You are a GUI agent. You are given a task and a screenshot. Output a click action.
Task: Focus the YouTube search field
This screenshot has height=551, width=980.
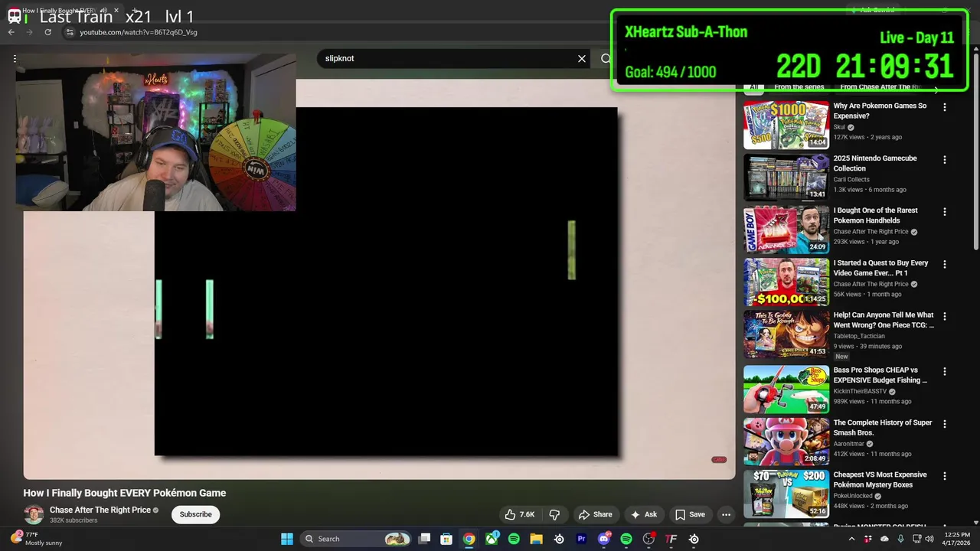click(448, 58)
